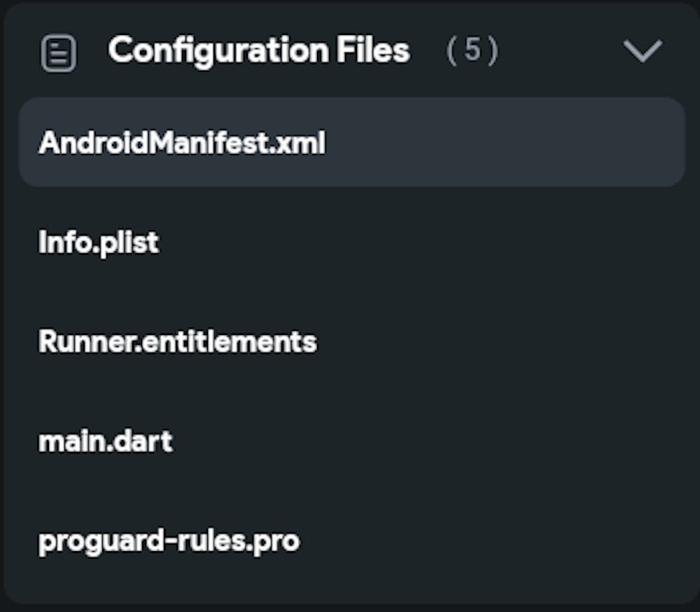Open proguard-rules.pro file
Screen dimensions: 700x612
click(169, 541)
